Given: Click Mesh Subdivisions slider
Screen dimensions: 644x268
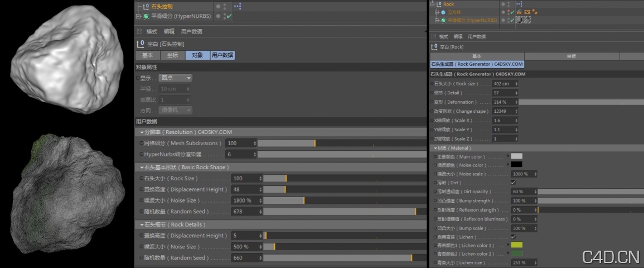Looking at the screenshot, I should tap(342, 143).
